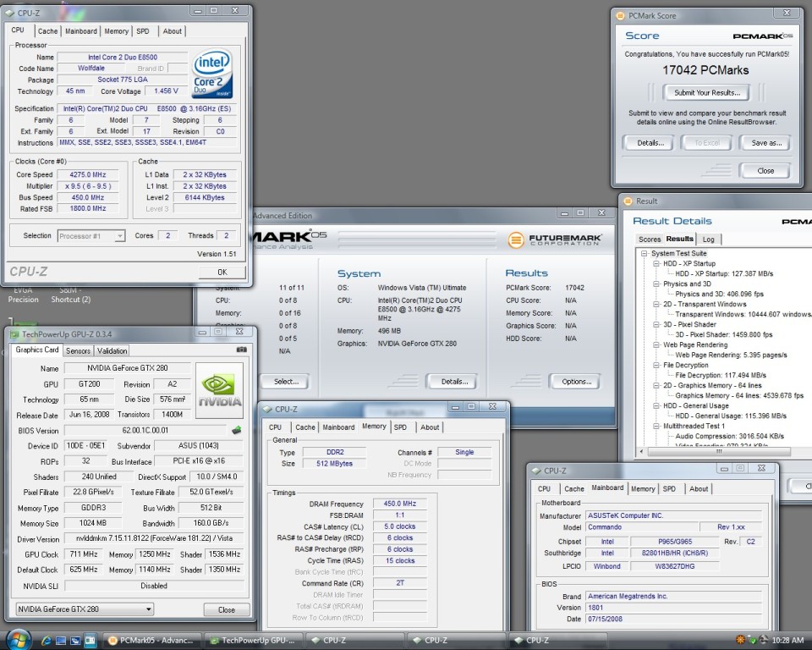Click the NVIDIA logo in GPU-Z
The image size is (812, 650).
[x=220, y=390]
